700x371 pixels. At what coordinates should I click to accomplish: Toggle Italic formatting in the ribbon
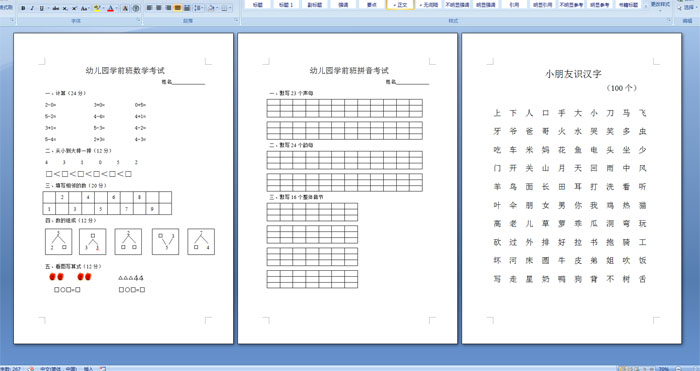[x=32, y=8]
